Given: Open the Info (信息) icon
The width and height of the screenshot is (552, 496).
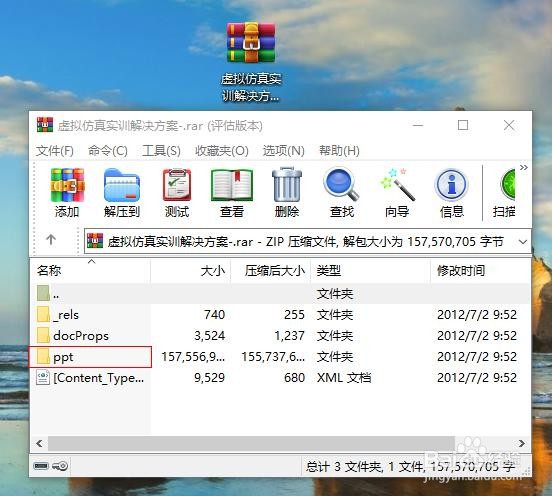Looking at the screenshot, I should point(451,185).
